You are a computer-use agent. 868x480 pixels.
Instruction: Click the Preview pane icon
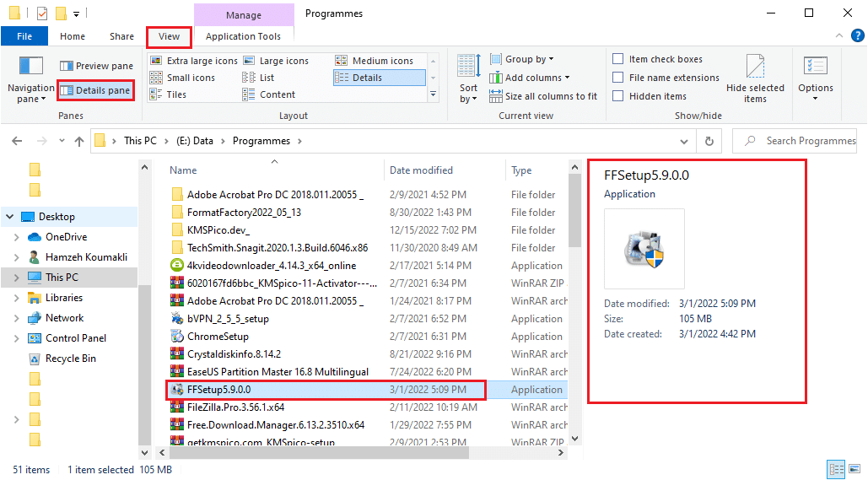(x=67, y=66)
